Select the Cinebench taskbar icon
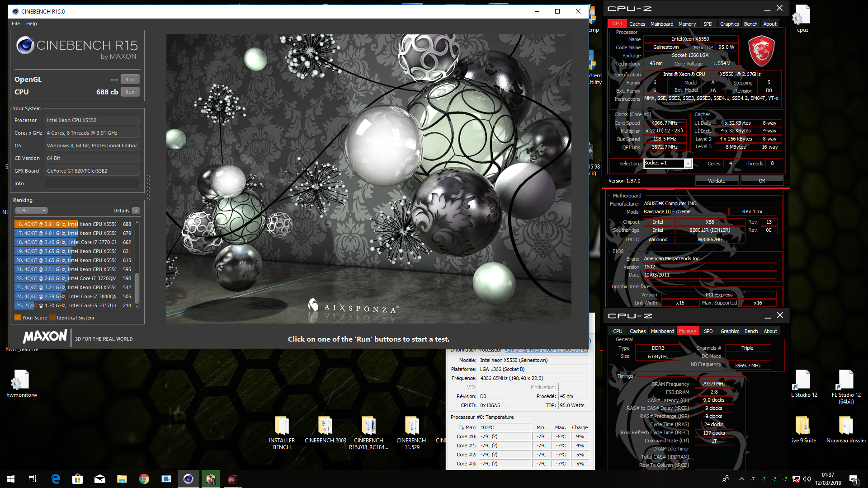868x488 pixels. (189, 479)
